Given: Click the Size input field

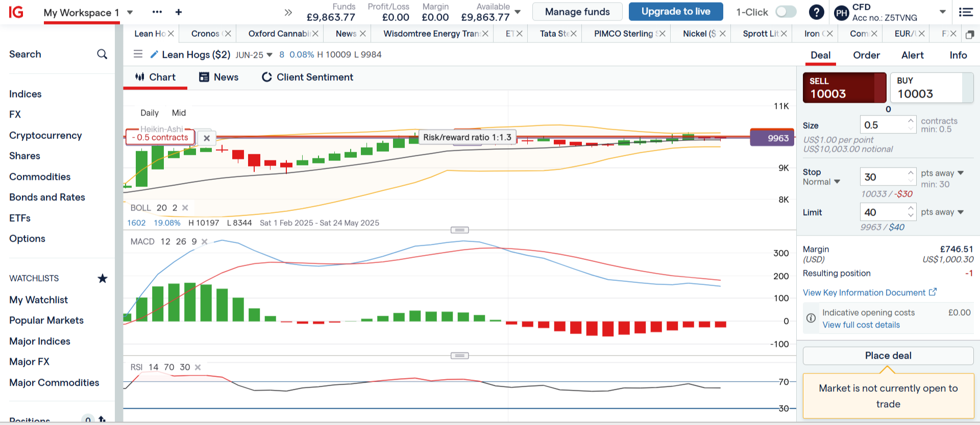Looking at the screenshot, I should (884, 125).
